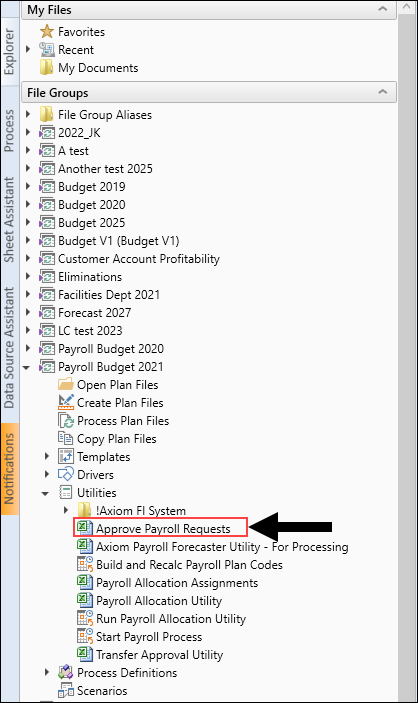Click the vertical scrollbar up arrow

tap(407, 8)
